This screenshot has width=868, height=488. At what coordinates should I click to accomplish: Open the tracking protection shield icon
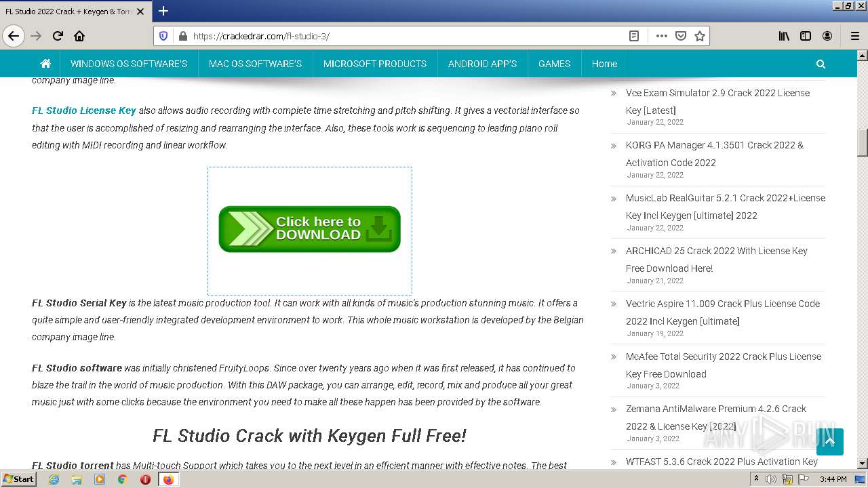(x=163, y=36)
